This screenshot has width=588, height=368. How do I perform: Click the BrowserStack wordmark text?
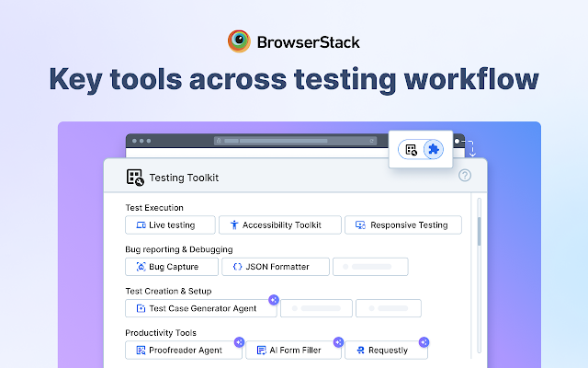click(x=309, y=42)
